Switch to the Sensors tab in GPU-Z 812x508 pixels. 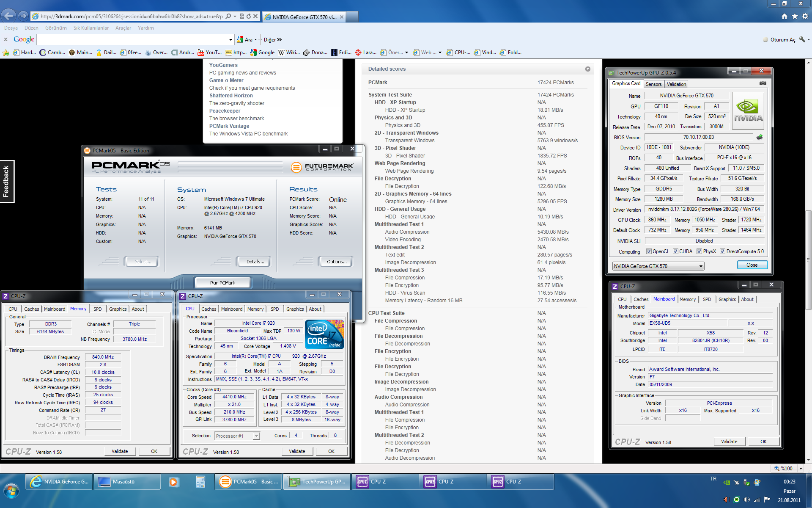click(x=653, y=84)
